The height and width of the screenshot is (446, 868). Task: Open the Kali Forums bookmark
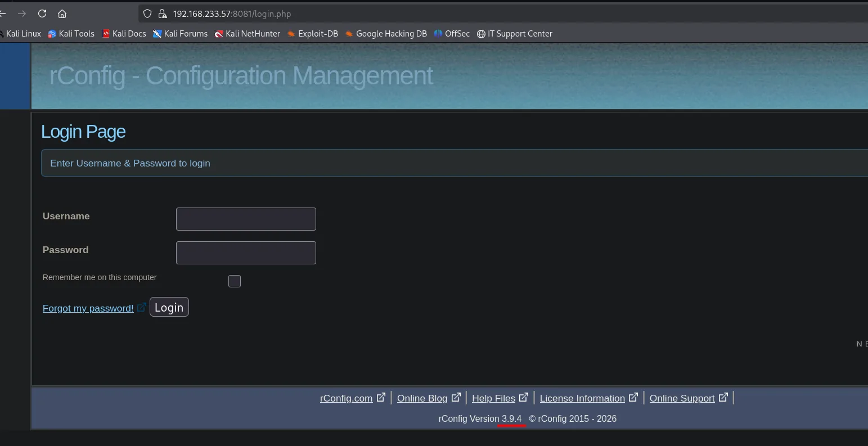point(181,34)
